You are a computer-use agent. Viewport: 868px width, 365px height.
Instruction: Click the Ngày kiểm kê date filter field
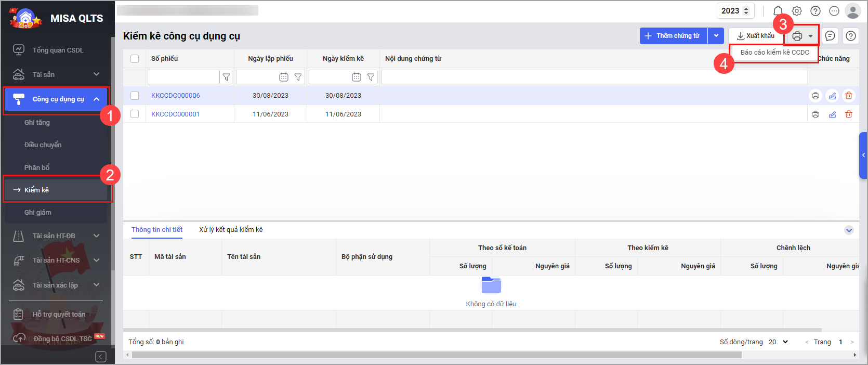(330, 77)
